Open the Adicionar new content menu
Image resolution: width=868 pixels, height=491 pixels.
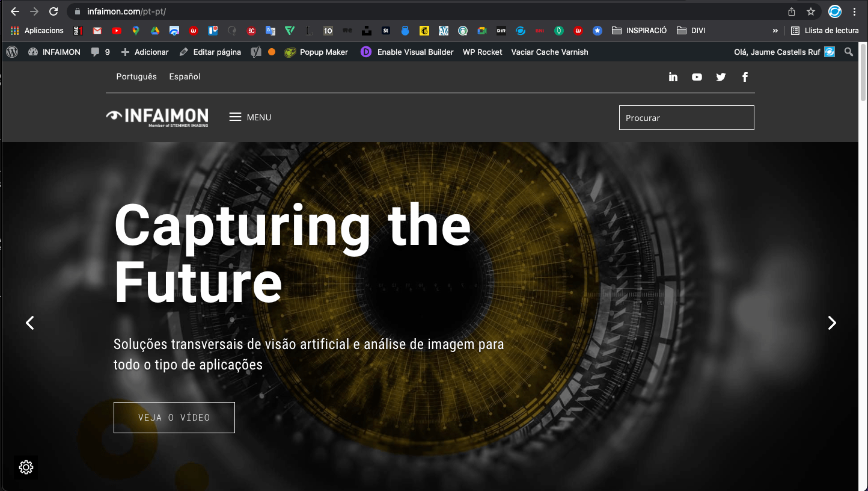tap(145, 52)
